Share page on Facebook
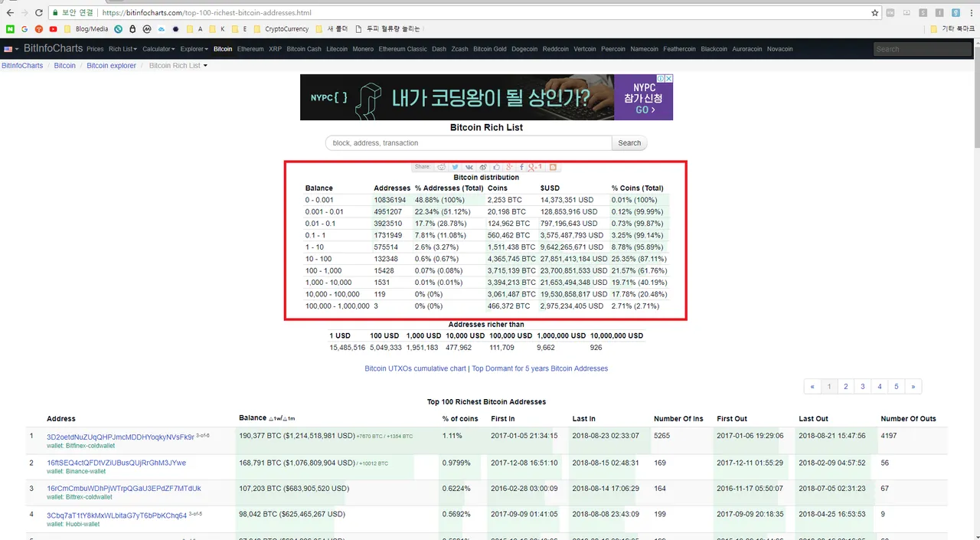 tap(522, 166)
